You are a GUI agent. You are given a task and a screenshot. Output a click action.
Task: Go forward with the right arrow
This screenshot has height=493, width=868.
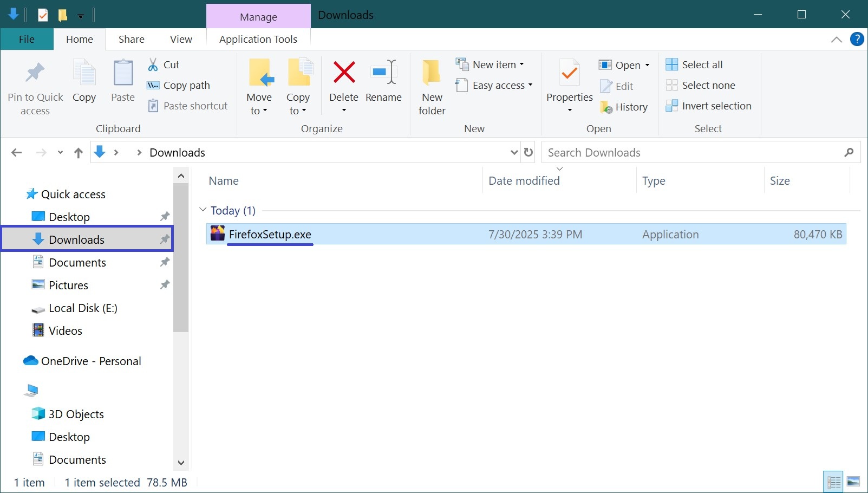pos(41,153)
